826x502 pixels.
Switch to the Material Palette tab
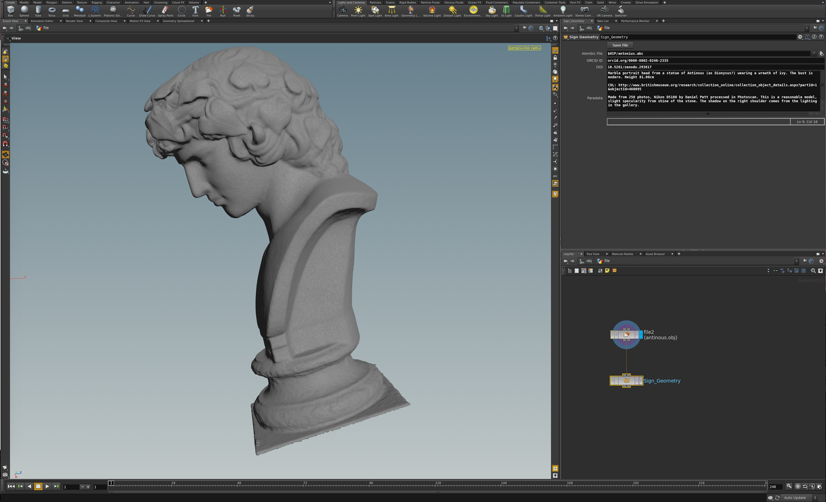pyautogui.click(x=622, y=254)
